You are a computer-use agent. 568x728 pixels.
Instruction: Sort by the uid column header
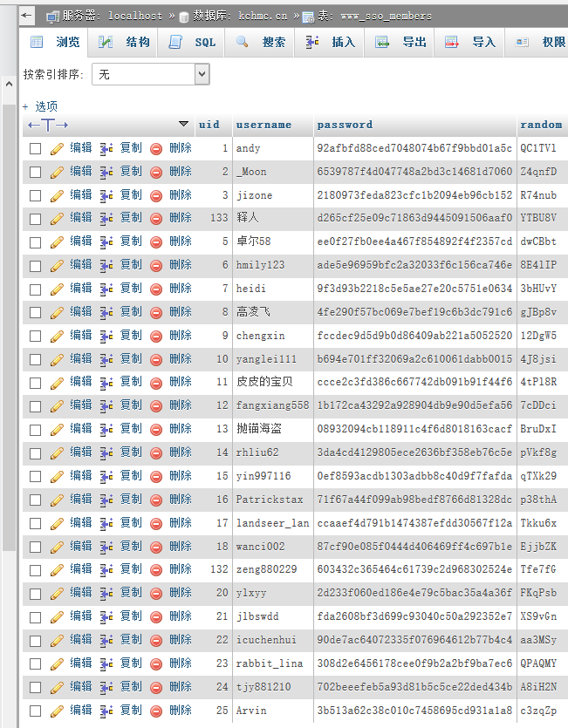click(209, 125)
